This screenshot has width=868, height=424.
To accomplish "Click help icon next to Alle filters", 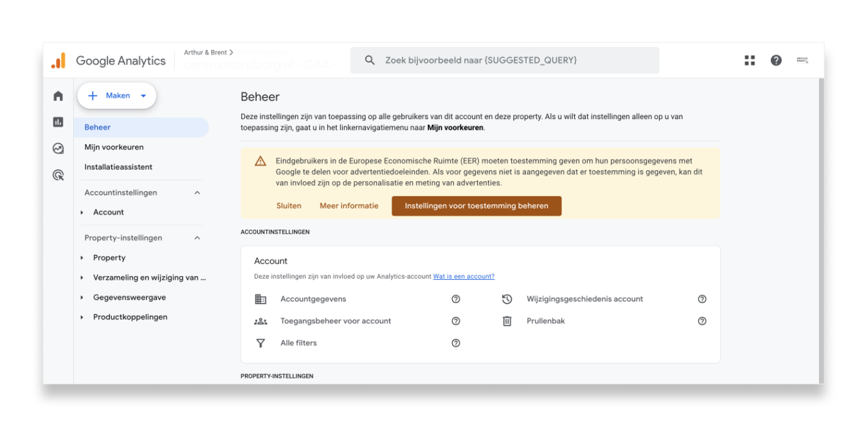I will tap(456, 343).
